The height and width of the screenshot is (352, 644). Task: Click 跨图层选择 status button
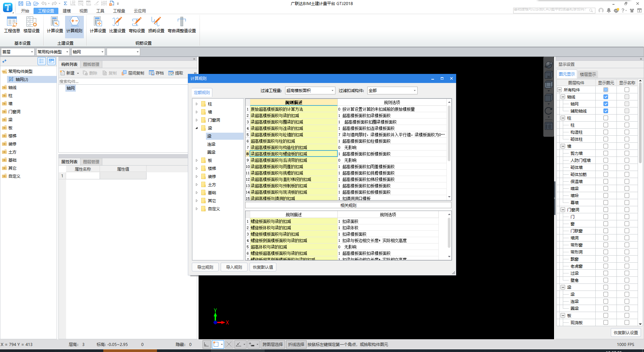coord(272,344)
